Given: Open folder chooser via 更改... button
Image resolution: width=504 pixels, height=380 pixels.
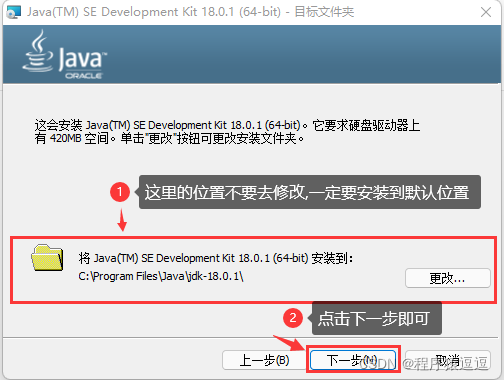Looking at the screenshot, I should click(448, 278).
